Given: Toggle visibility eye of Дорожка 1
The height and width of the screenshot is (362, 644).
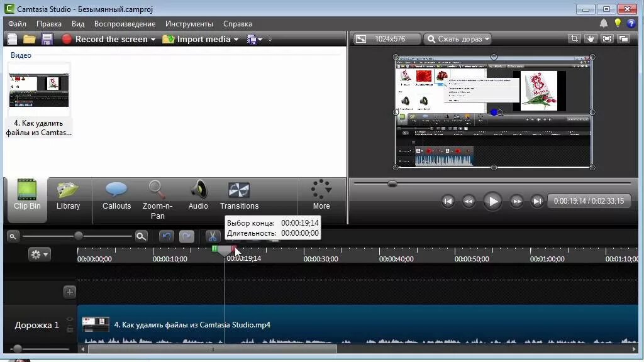Looking at the screenshot, I should coord(70,319).
